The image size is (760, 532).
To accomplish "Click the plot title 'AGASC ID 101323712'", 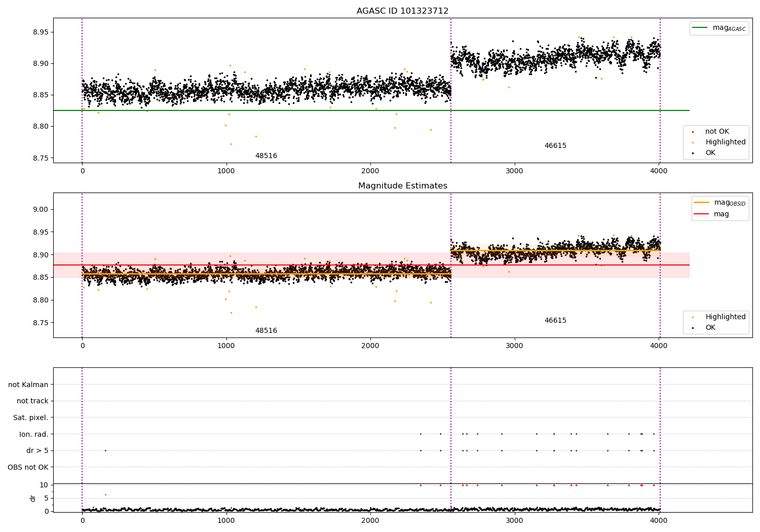I will 402,11.
